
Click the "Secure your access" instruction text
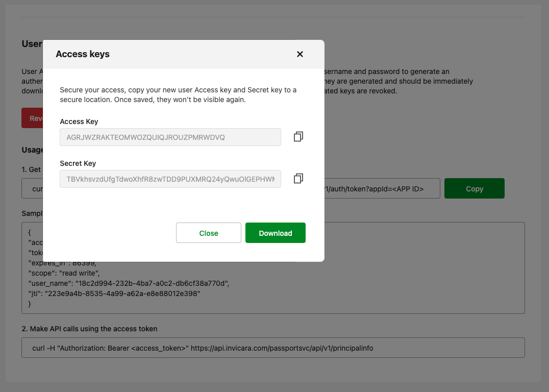click(x=178, y=95)
